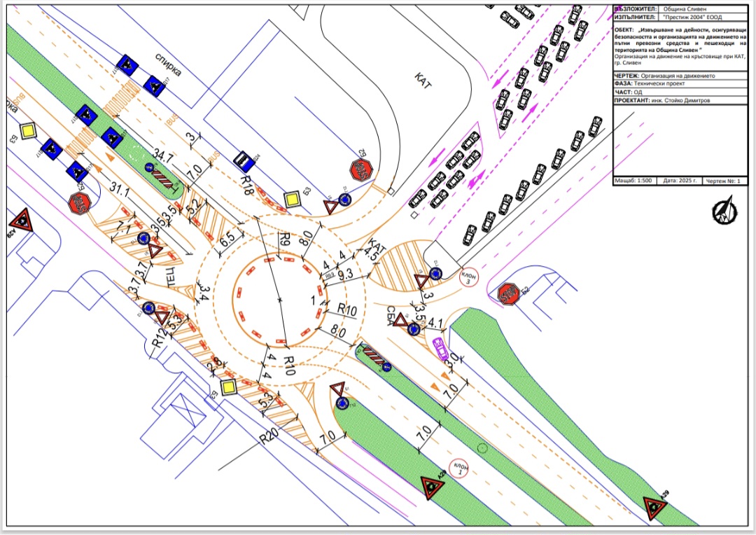Image resolution: width=756 pixels, height=535 pixels.
Task: Click the STOP sign below the 31.1 dimension
Action: coord(79,203)
